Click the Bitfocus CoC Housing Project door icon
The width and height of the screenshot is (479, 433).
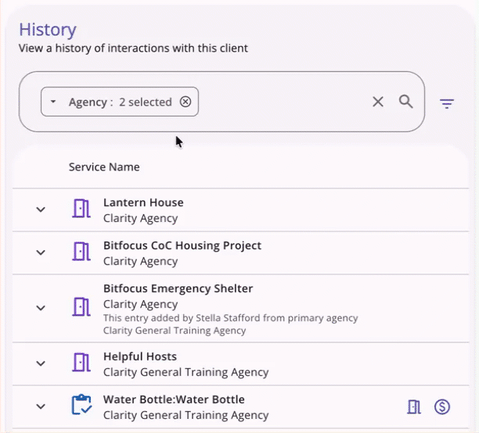click(x=81, y=252)
